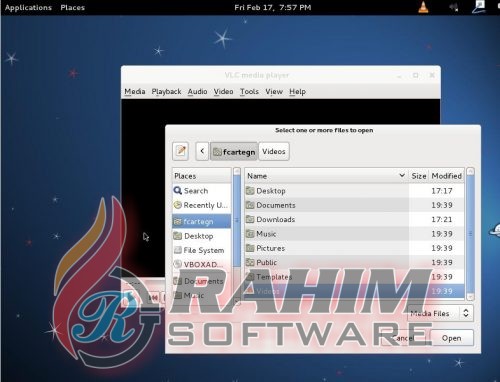Sort by the Size column header

pyautogui.click(x=419, y=176)
